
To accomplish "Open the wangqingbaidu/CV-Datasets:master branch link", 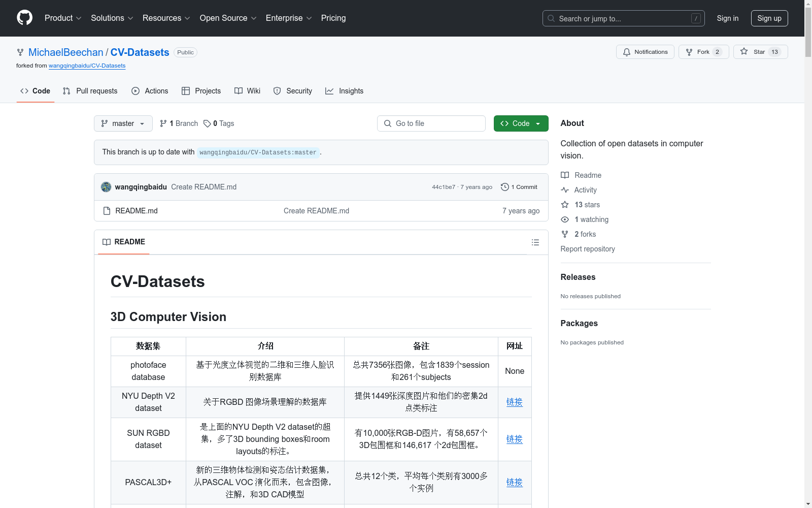I will (258, 152).
